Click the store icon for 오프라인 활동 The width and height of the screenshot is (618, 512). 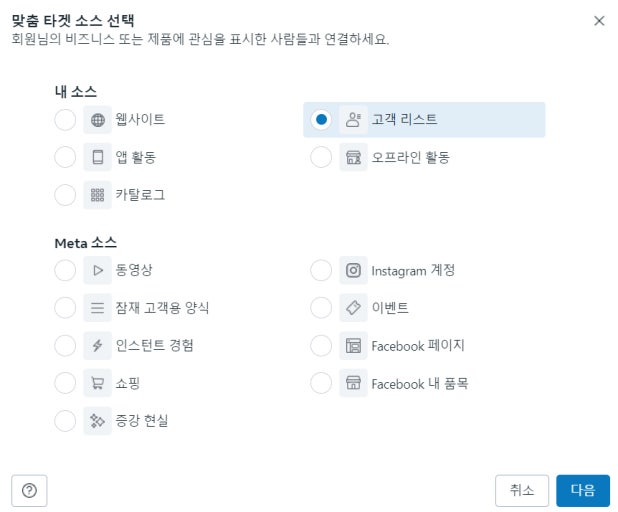[353, 157]
